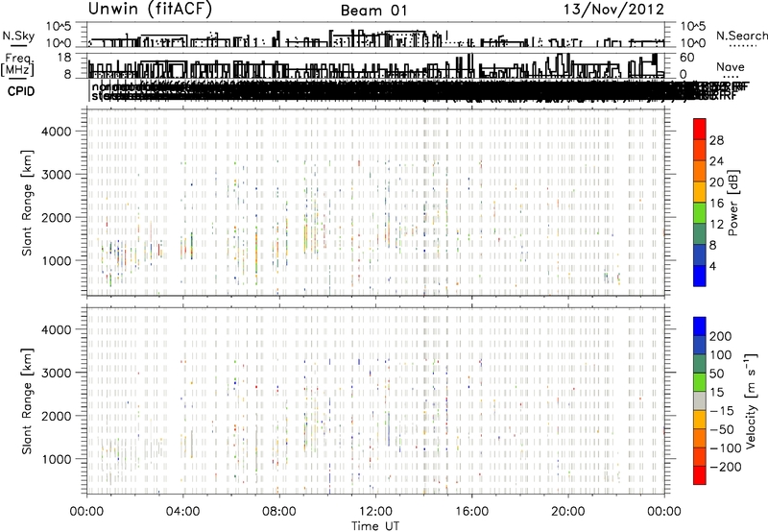Select the "Beam 01" header text
Image resolution: width=768 pixels, height=532 pixels.
(373, 11)
